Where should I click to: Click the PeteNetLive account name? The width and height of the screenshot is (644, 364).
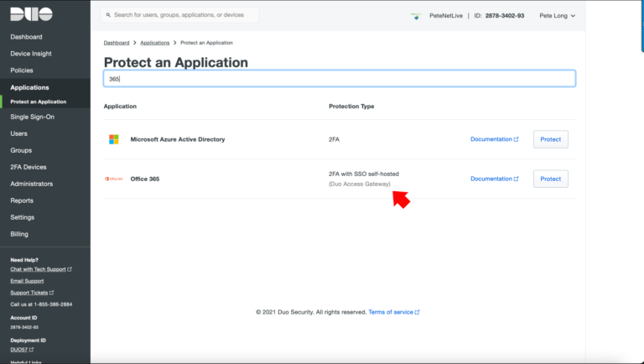tap(446, 16)
